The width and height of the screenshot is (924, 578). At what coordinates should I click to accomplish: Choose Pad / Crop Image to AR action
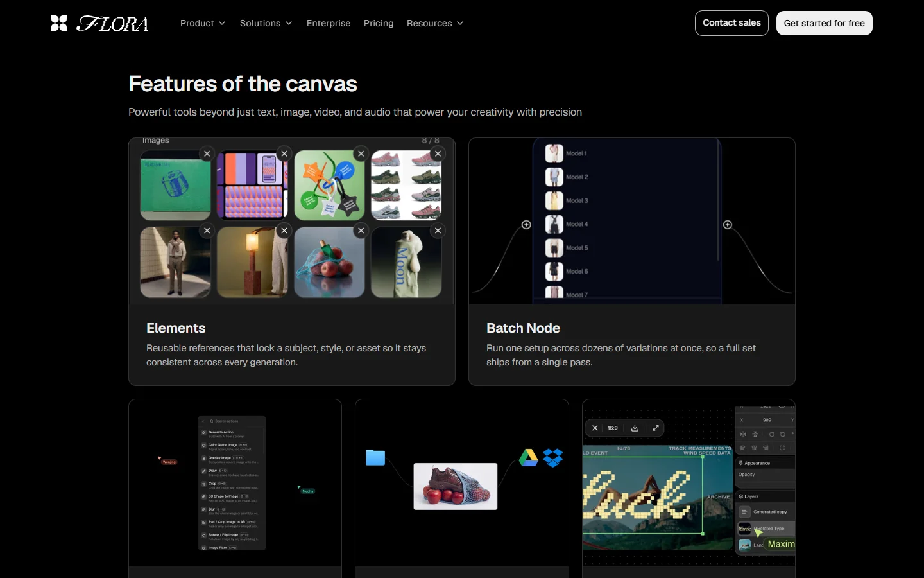point(231,524)
